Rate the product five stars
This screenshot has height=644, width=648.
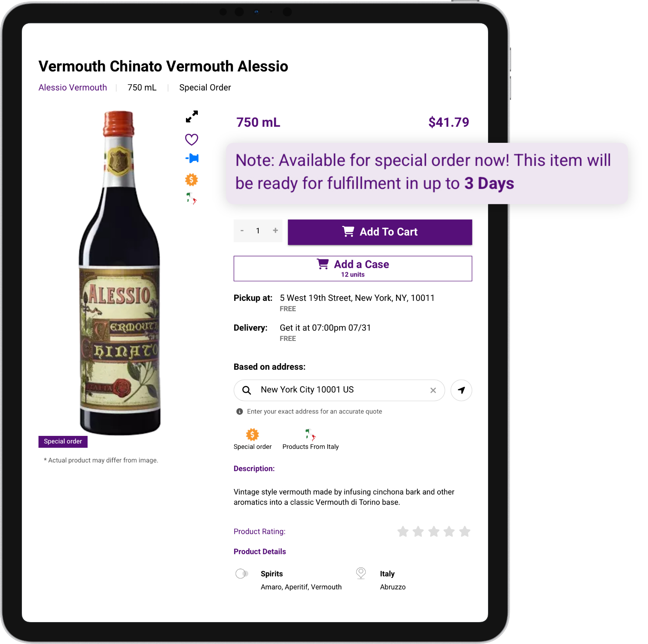[x=464, y=532]
